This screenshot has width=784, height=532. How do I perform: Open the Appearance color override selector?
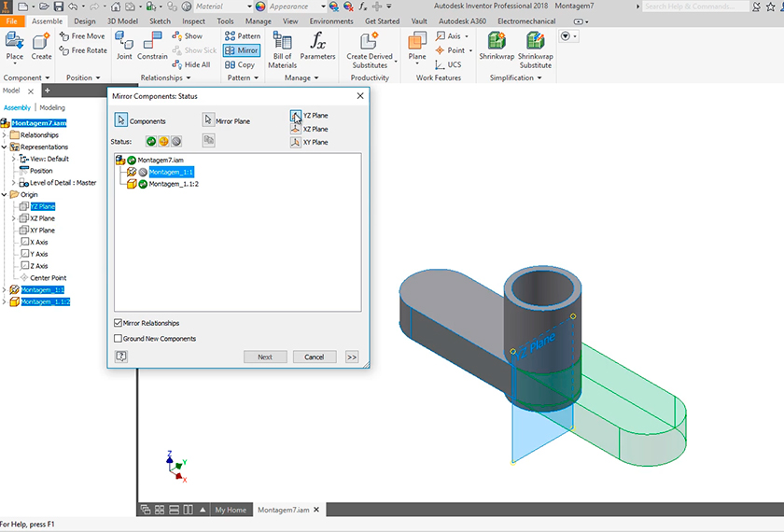pos(289,7)
